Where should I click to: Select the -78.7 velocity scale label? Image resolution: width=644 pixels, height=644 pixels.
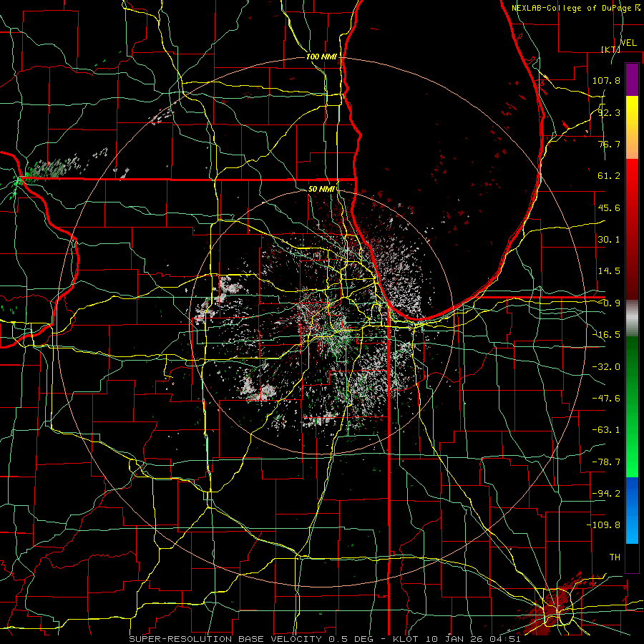click(606, 462)
